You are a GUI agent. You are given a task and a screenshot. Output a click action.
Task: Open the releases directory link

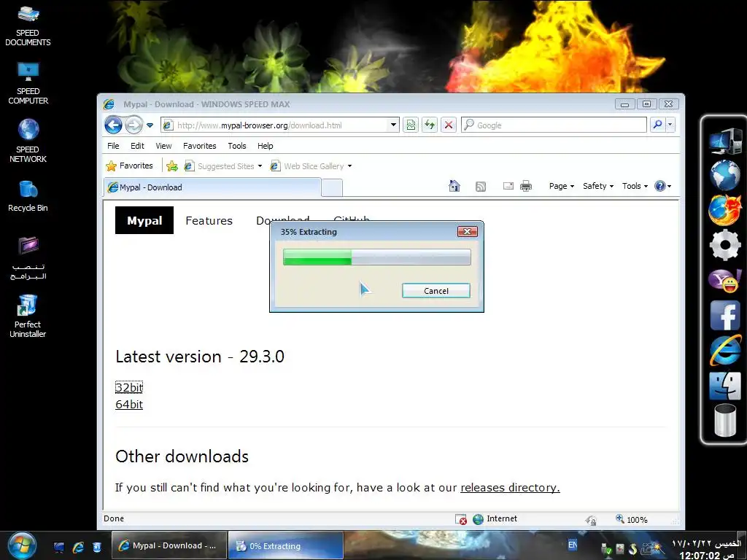click(x=510, y=488)
